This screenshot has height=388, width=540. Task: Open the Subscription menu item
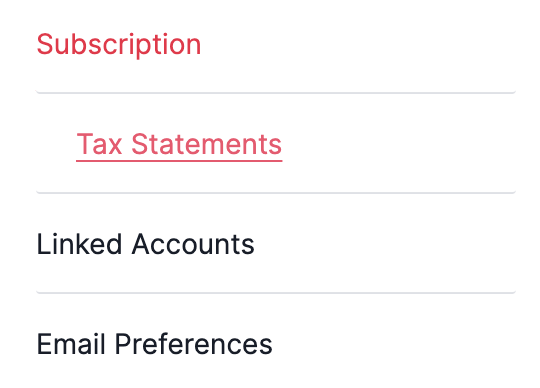119,44
